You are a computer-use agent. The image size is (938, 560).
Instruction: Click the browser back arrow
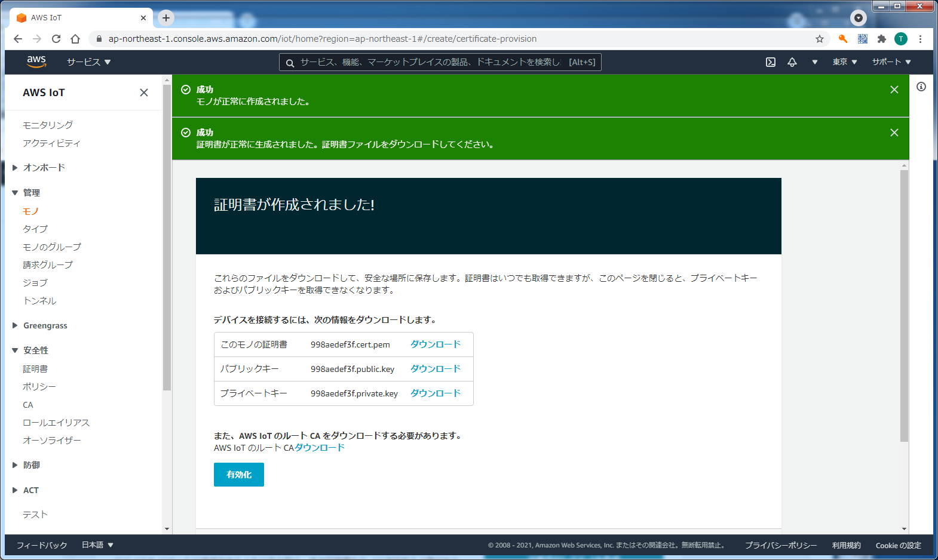[18, 39]
